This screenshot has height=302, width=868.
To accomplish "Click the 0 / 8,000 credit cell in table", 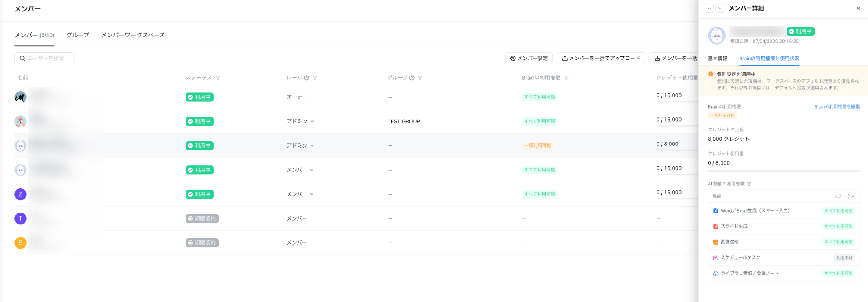I will coord(667,144).
